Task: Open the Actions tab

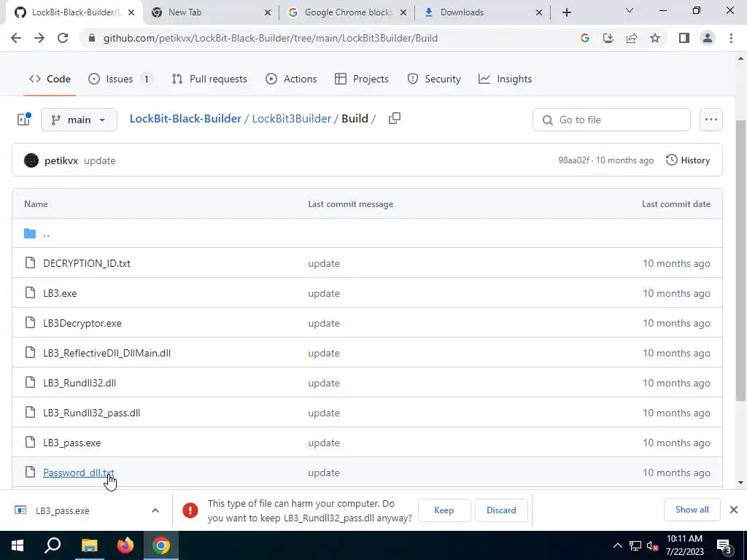Action: tap(291, 79)
